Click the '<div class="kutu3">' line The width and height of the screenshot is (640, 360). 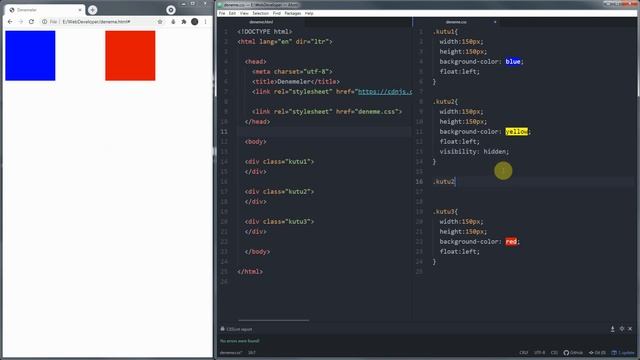click(279, 222)
